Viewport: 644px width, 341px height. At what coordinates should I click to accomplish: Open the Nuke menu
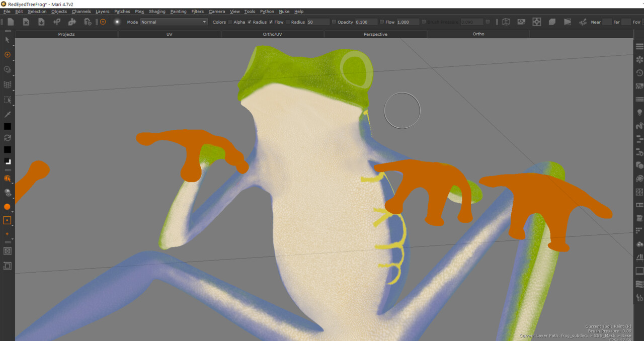tap(284, 12)
